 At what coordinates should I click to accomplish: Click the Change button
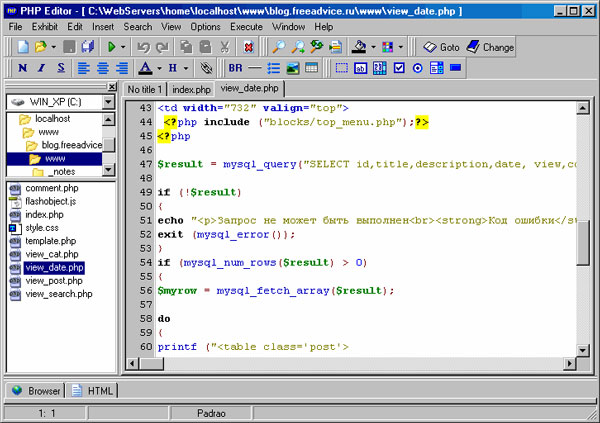tap(491, 47)
